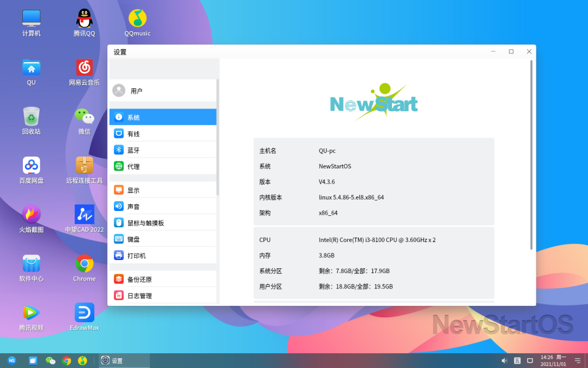Launch 腾讯QQ from the desktop

click(x=84, y=22)
